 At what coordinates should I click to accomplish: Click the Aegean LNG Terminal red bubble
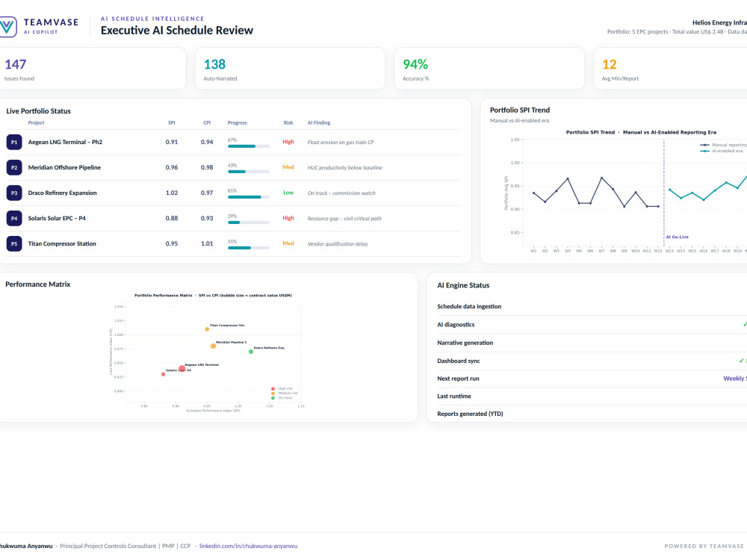(x=182, y=369)
